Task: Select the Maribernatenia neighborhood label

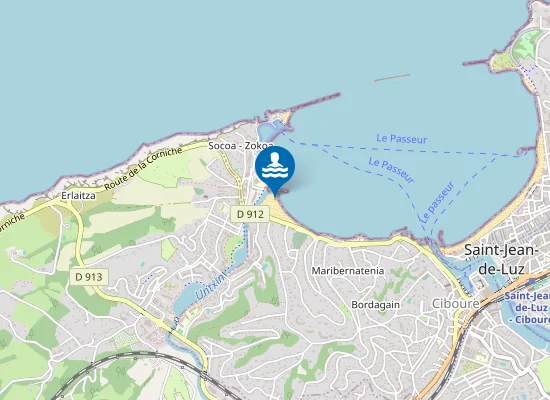Action: point(348,271)
